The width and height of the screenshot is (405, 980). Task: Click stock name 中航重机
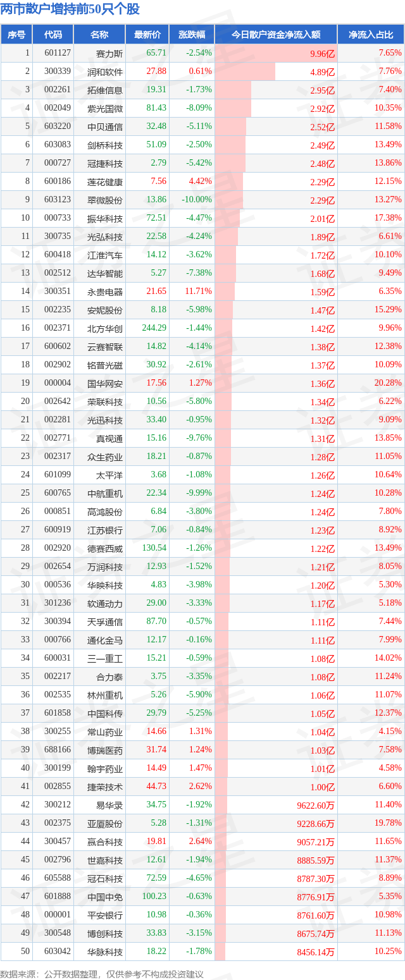click(105, 493)
